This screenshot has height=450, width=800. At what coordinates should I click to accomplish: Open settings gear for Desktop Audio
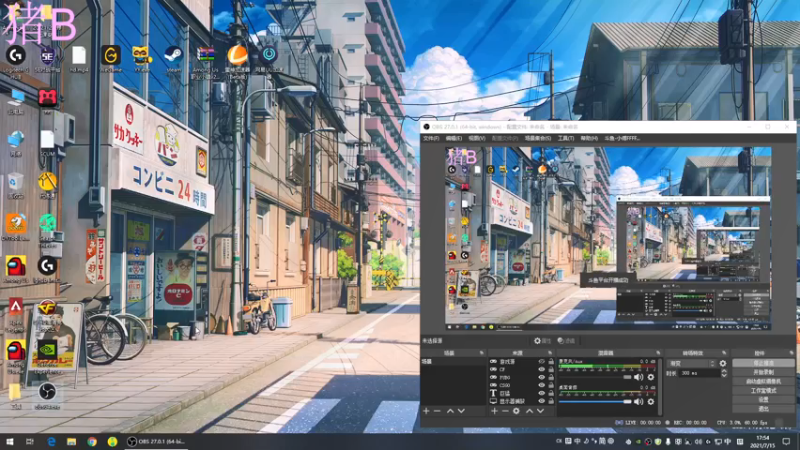coord(651,402)
